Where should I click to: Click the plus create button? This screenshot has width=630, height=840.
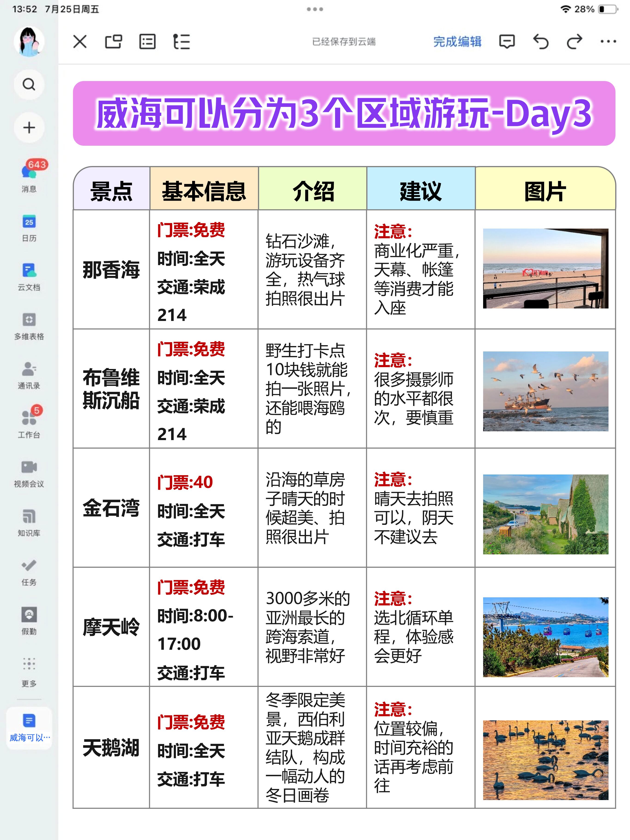pos(29,128)
